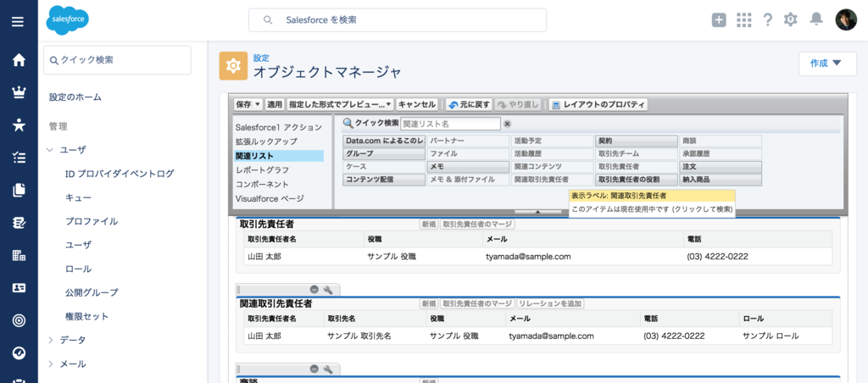868x383 pixels.
Task: Open the star-person icon in left navigation
Action: (x=19, y=125)
